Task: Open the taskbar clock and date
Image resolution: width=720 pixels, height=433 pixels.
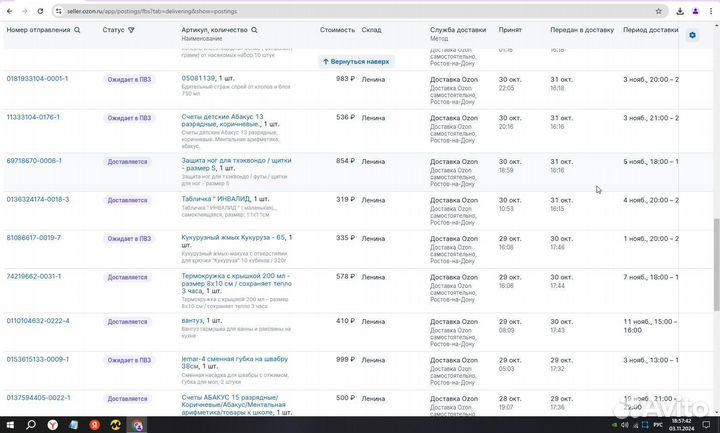Action: pos(680,424)
